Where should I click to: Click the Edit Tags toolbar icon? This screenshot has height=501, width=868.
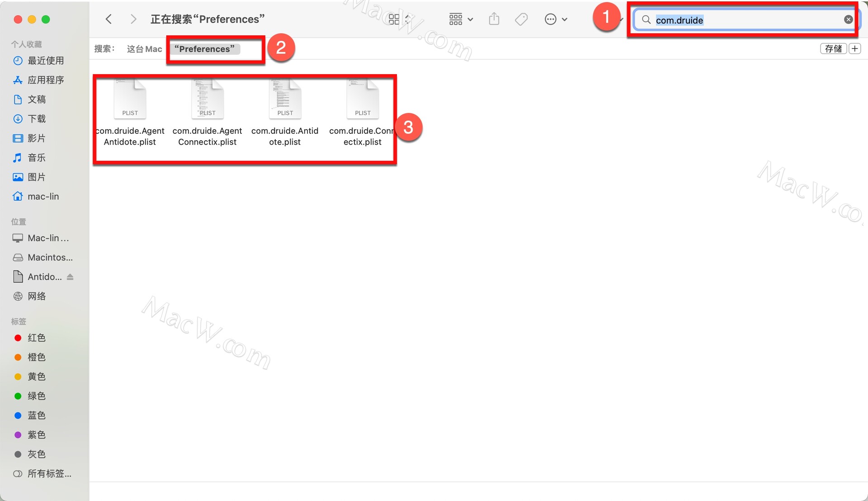521,19
